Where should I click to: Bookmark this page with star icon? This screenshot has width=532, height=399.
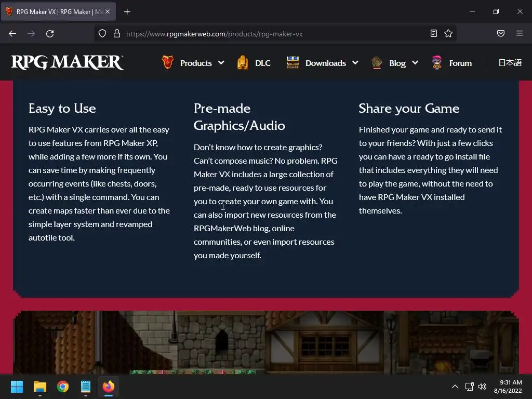[448, 33]
